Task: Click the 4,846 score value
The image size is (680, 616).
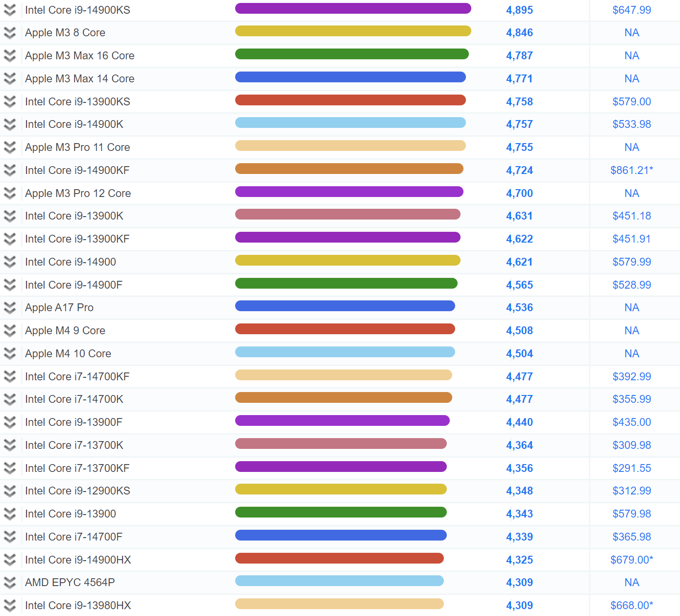Action: (519, 33)
